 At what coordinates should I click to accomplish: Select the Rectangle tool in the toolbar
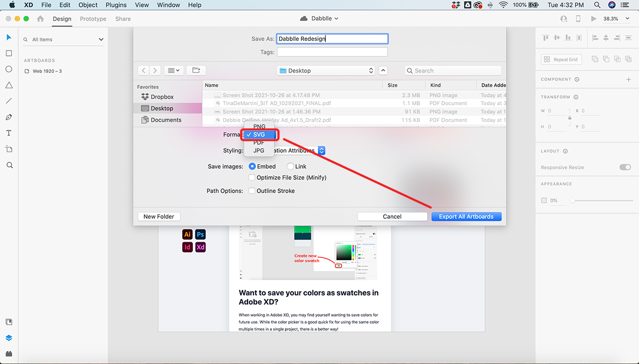click(x=9, y=53)
